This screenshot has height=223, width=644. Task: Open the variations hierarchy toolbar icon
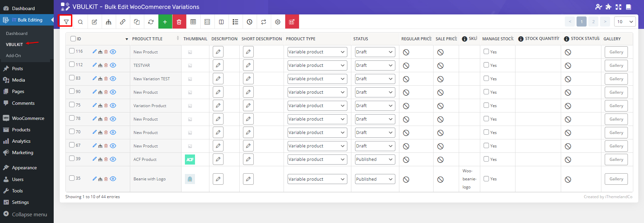click(109, 22)
